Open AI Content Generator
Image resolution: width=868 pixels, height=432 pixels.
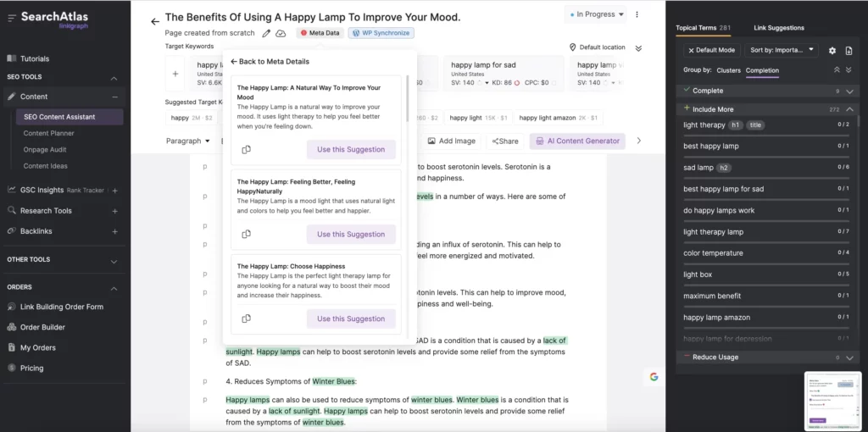point(577,141)
